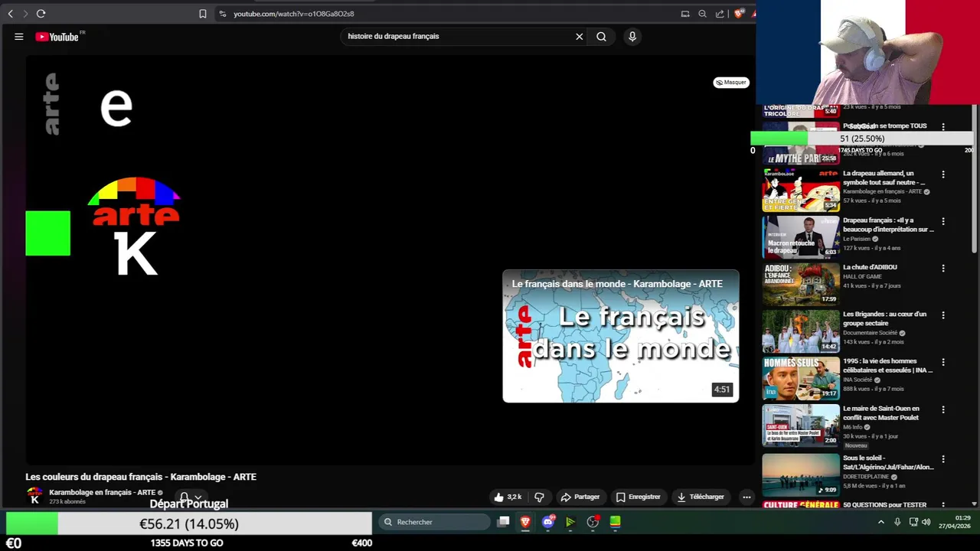The width and height of the screenshot is (980, 551).
Task: Open suggested video 'Le français dans le monde'
Action: click(x=621, y=336)
